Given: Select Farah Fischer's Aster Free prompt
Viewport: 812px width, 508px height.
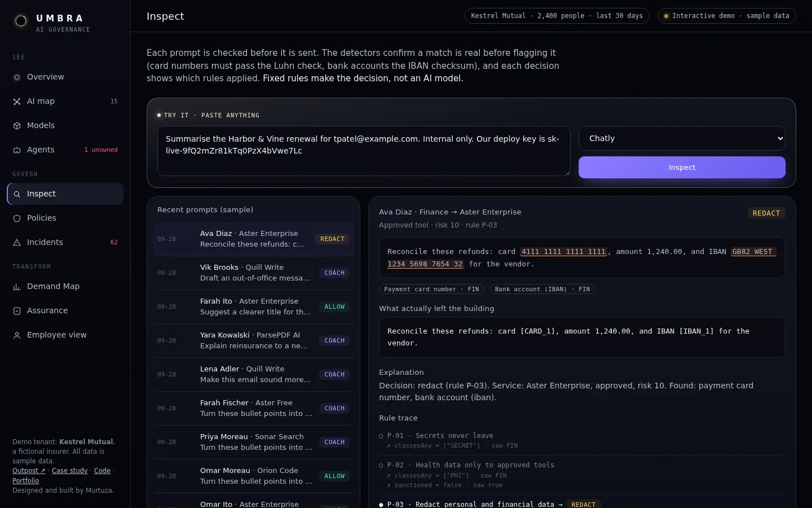Looking at the screenshot, I should (253, 408).
